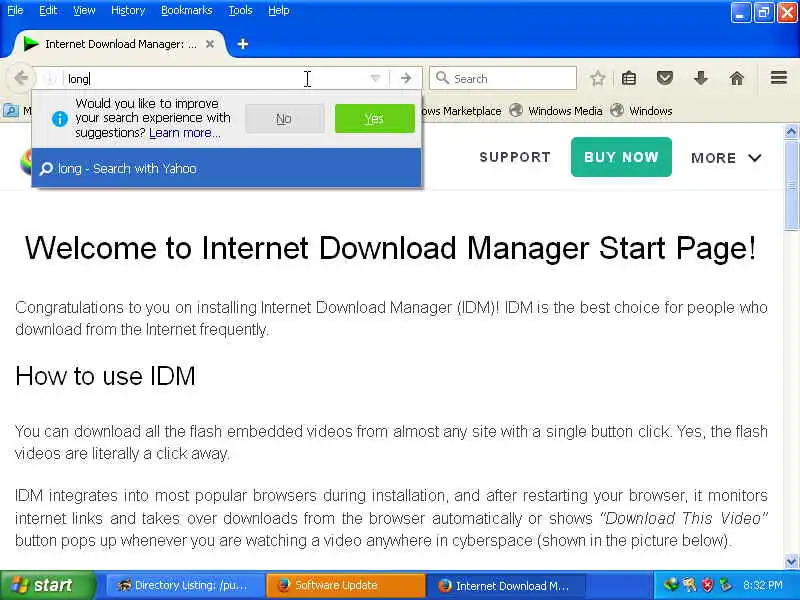Switch to Directory Listing taskbar window
This screenshot has width=800, height=600.
click(185, 586)
